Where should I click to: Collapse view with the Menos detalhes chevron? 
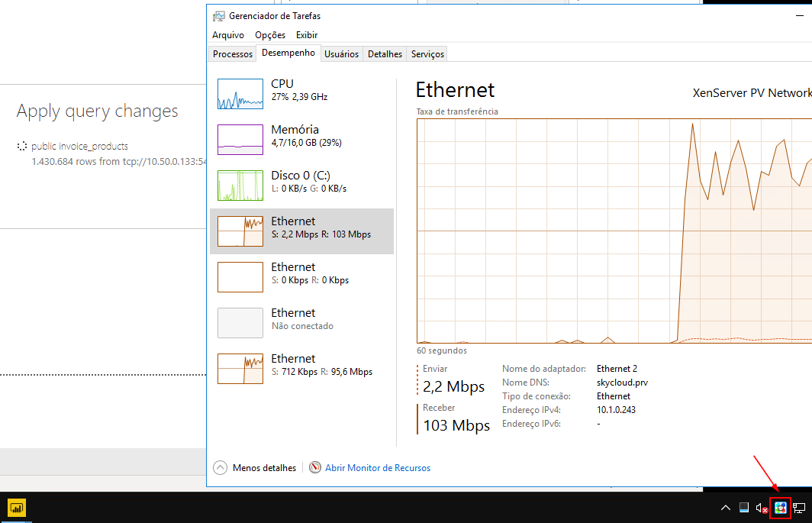221,467
